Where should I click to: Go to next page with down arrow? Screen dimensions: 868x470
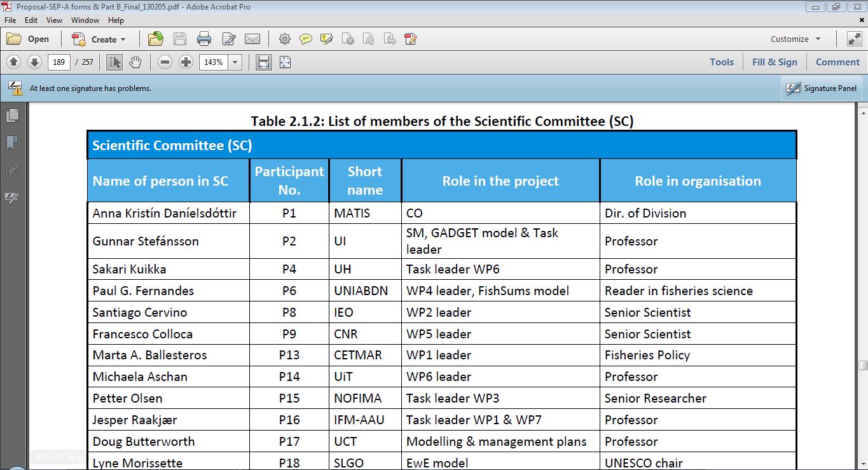coord(35,62)
